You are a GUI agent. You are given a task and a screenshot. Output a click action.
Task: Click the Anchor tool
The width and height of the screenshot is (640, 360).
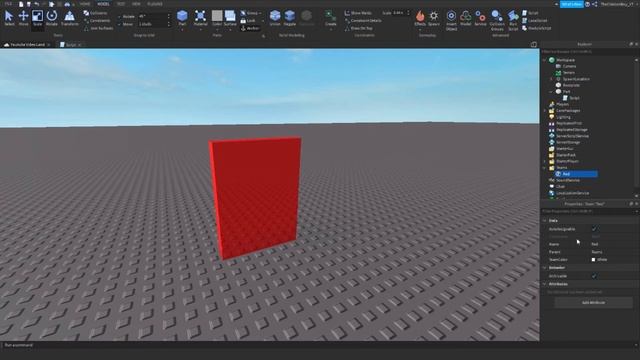[x=250, y=28]
